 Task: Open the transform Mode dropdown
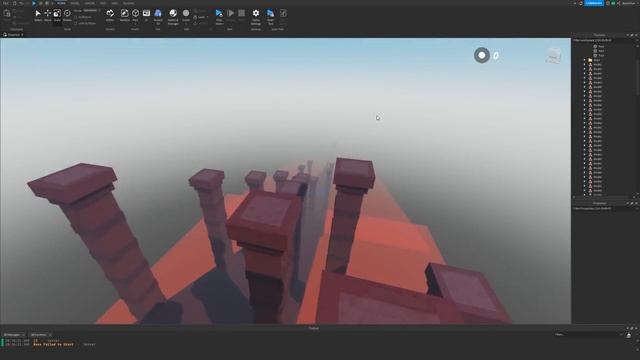(x=91, y=11)
